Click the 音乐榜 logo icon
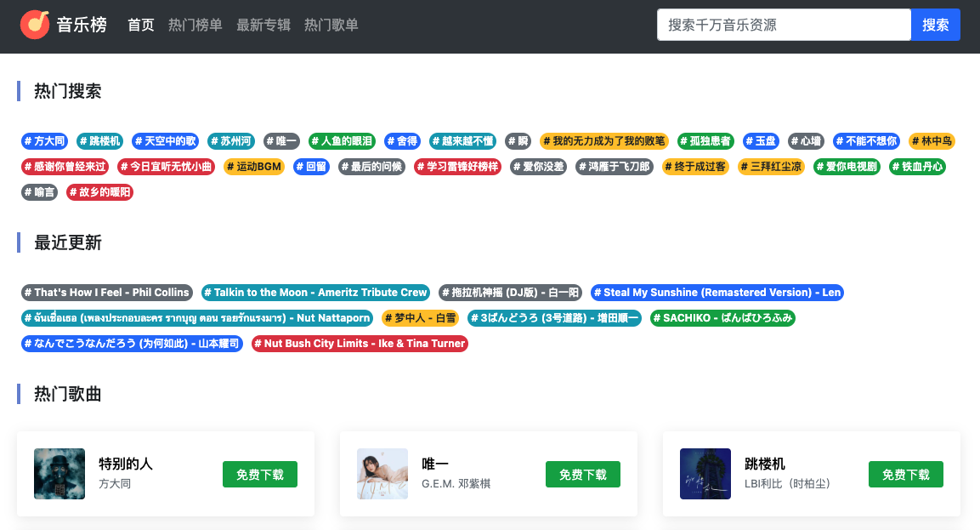Screen dimensions: 980x530 35,25
